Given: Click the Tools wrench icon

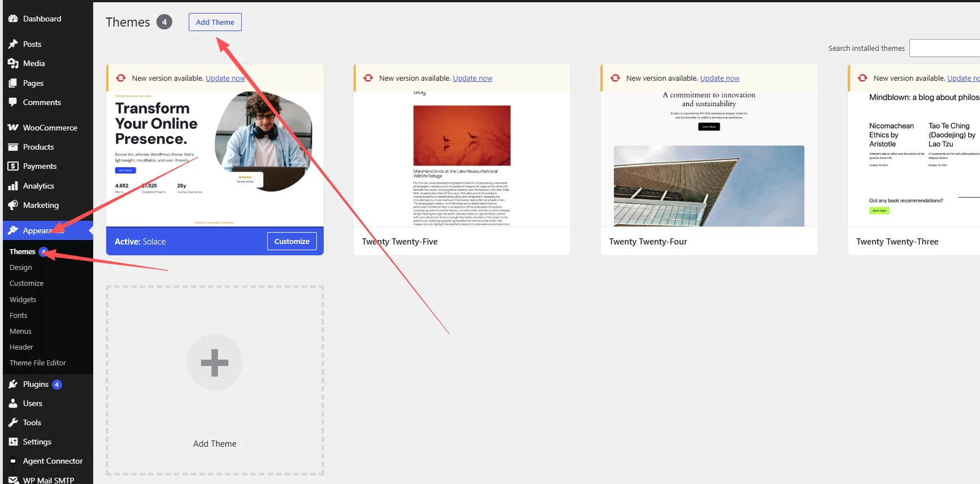Looking at the screenshot, I should tap(13, 422).
